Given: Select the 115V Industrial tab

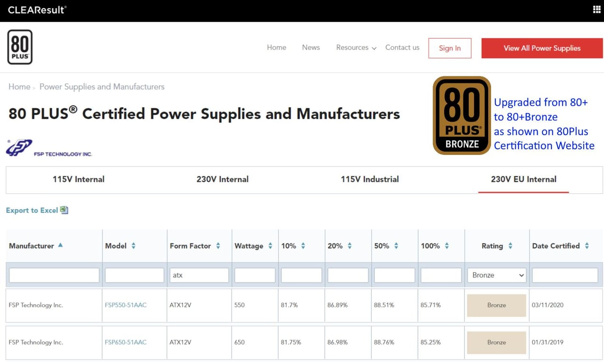Looking at the screenshot, I should tap(370, 179).
